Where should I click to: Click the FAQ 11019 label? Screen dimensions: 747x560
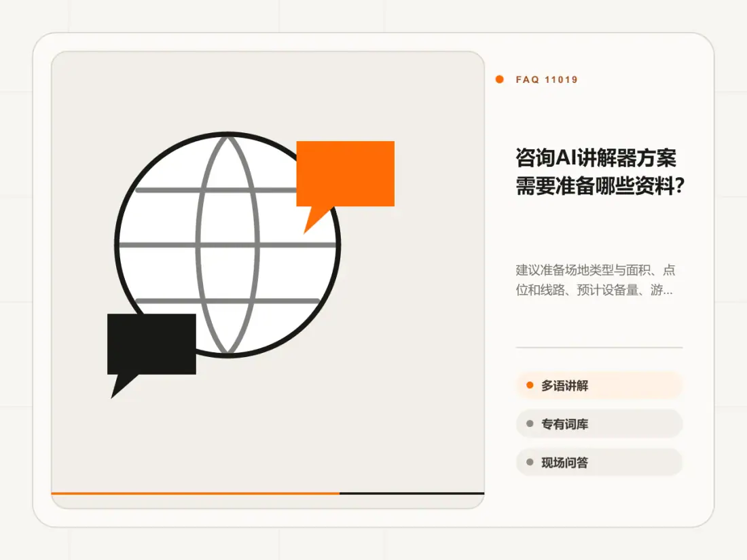click(547, 79)
